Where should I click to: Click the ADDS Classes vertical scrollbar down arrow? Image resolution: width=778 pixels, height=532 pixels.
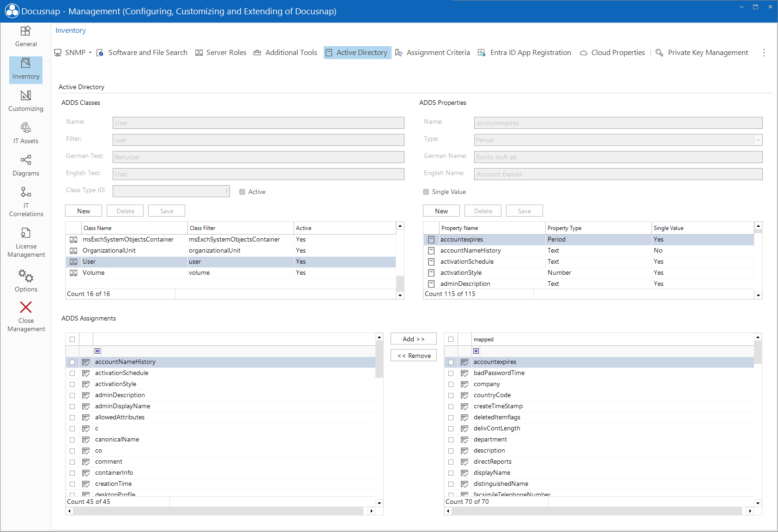pyautogui.click(x=400, y=295)
